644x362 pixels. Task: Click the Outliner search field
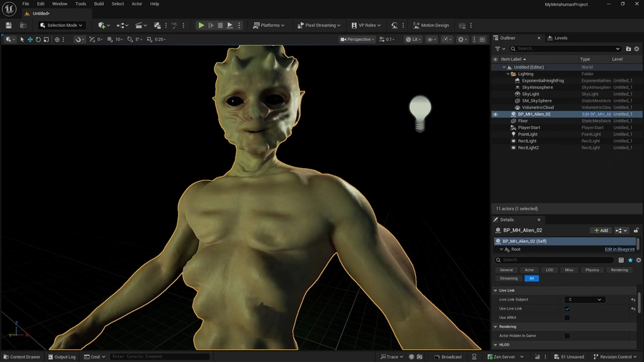coord(565,49)
